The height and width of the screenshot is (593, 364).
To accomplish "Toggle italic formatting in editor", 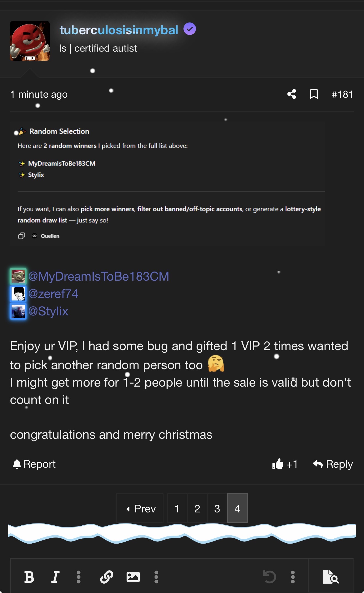I will (55, 577).
